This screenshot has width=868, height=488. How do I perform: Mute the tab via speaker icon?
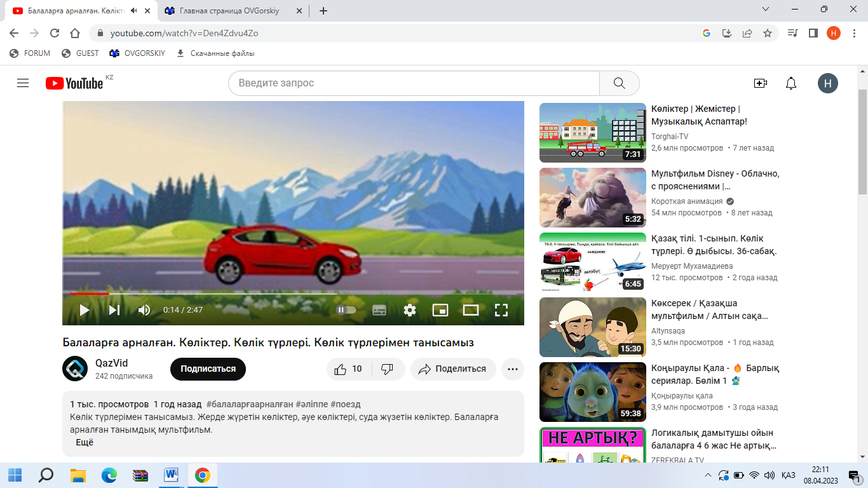[x=133, y=11]
